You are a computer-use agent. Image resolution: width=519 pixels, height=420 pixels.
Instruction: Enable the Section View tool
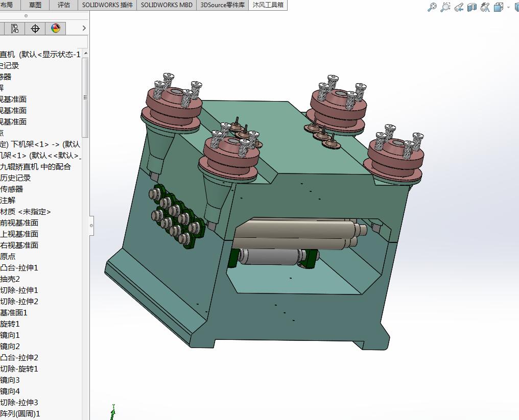pyautogui.click(x=471, y=8)
